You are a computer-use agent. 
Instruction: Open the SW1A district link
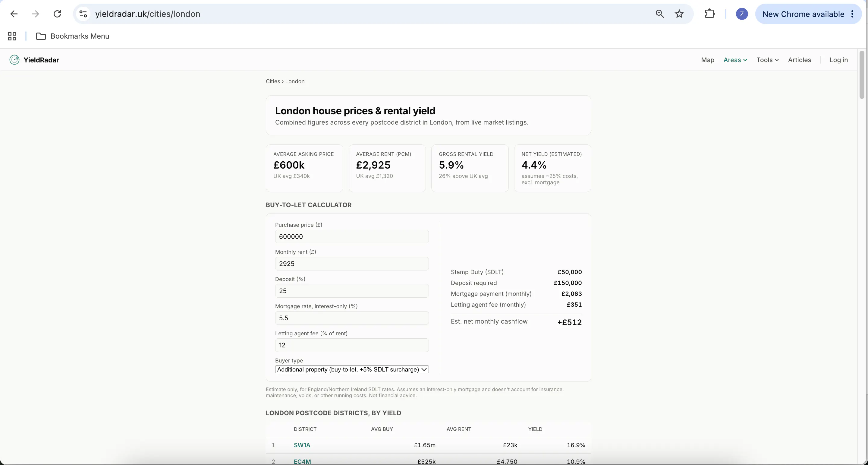click(302, 445)
